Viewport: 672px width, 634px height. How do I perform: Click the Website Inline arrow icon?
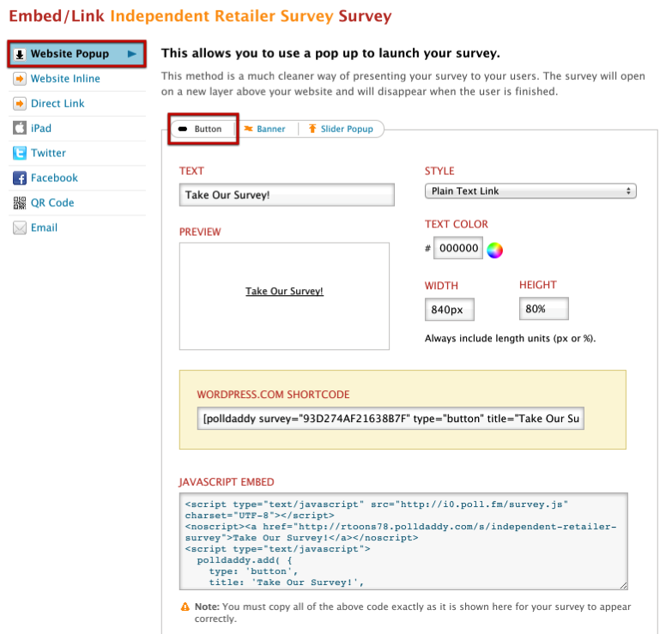[19, 79]
